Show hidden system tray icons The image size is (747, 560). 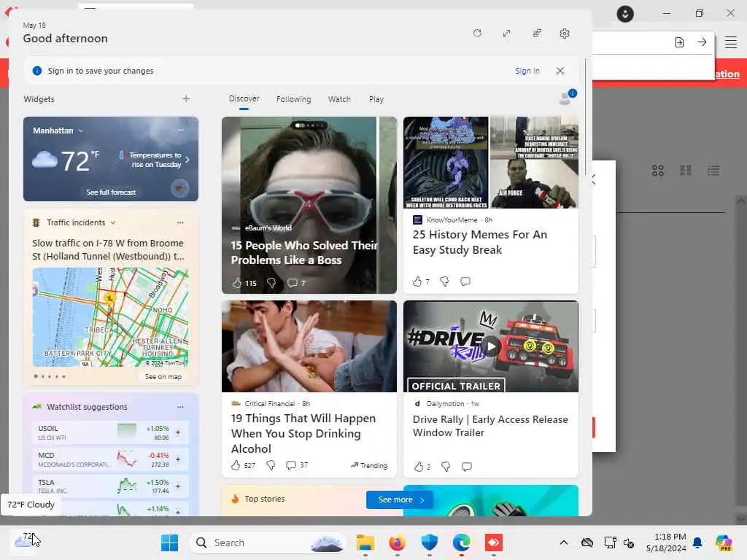[564, 542]
